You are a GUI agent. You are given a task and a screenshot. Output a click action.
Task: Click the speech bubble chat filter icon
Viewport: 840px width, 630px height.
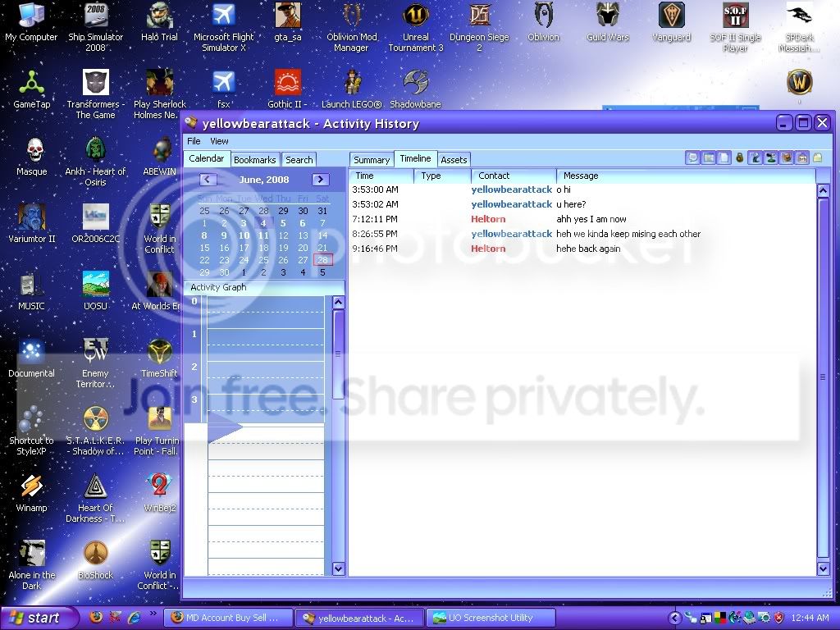coord(692,157)
